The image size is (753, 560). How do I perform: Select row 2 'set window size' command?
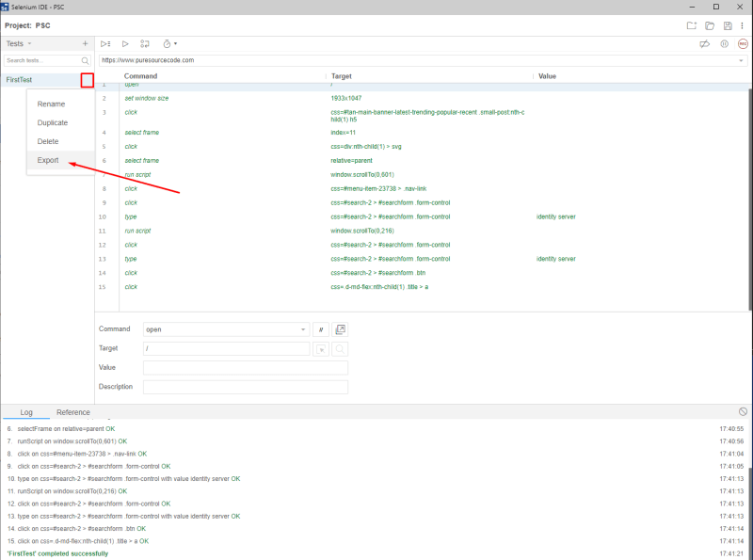tap(422, 98)
